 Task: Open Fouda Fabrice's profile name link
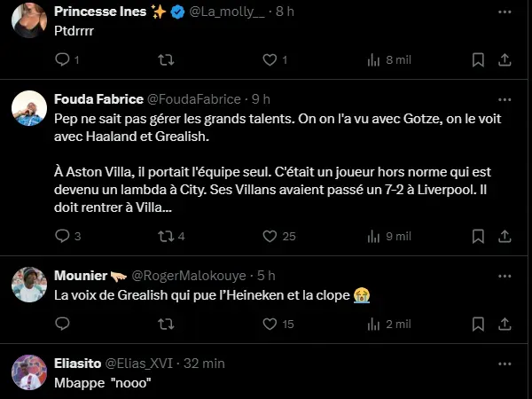(x=94, y=98)
